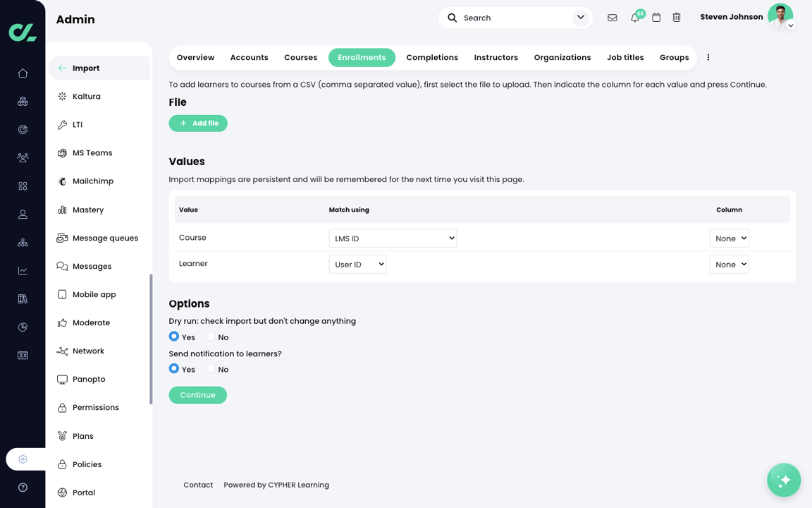Viewport: 812px width, 508px height.
Task: Open the Column dropdown for the Course row
Action: tap(729, 238)
